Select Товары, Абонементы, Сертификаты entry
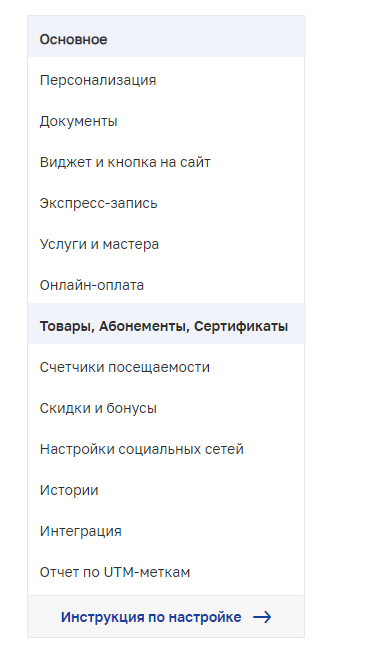Viewport: 371px width, 645px height. (x=166, y=324)
